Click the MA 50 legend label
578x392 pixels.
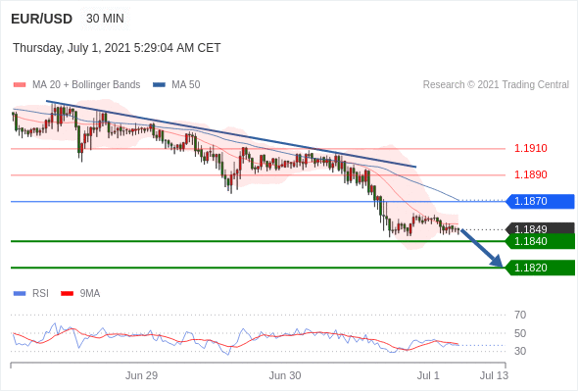[x=186, y=85]
